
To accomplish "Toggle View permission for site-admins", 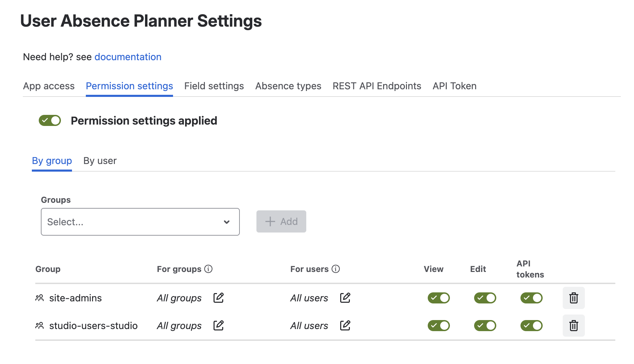I will pyautogui.click(x=438, y=298).
